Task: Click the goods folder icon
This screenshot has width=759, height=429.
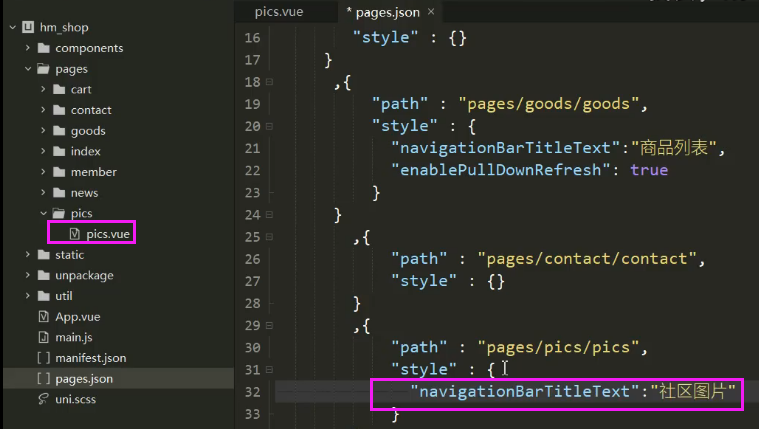Action: pyautogui.click(x=59, y=130)
